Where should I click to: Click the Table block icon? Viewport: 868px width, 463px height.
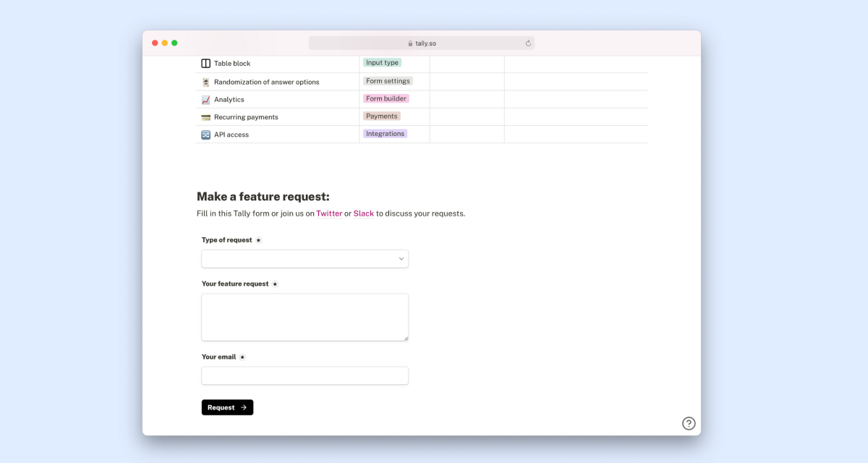pos(205,63)
